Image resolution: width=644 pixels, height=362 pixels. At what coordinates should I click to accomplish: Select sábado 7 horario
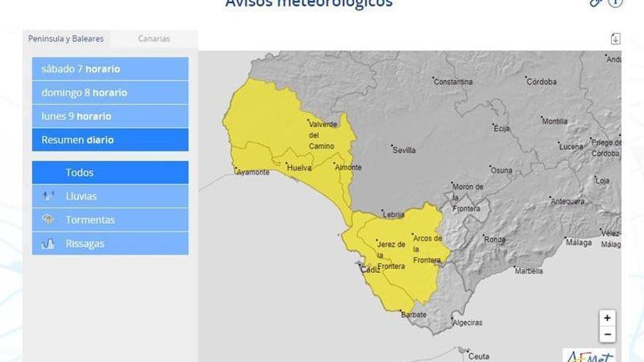point(110,69)
